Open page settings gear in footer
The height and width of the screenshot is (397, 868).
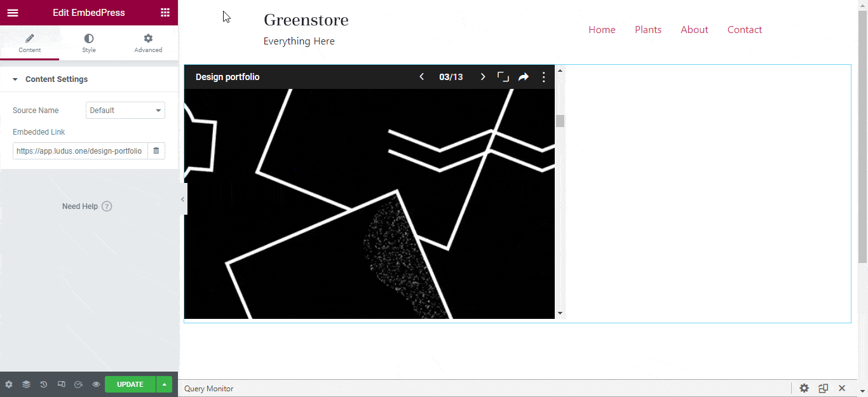click(x=9, y=384)
